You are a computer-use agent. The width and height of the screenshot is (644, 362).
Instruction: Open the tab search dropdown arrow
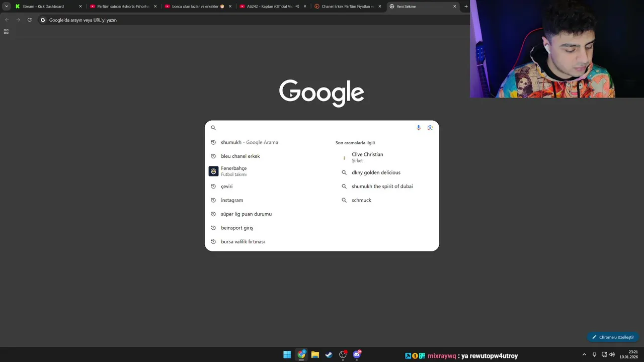7,7
